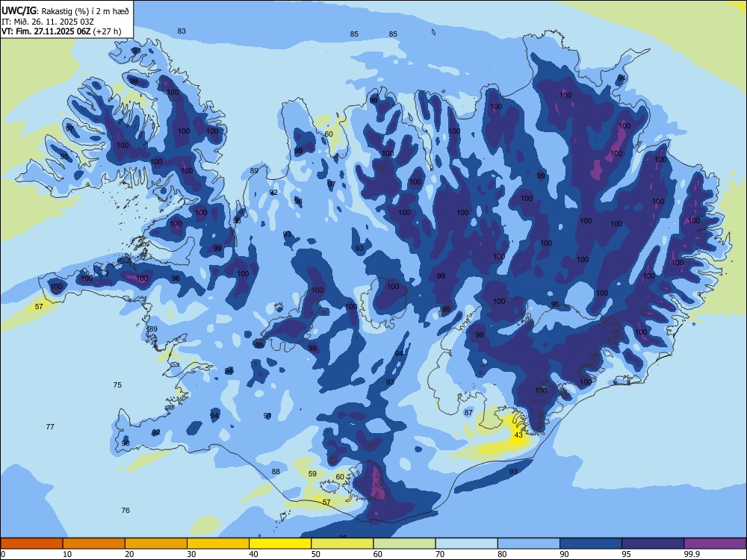Screen dimensions: 747x560
Task: Click the pale blue 70–80 legend swatch
Action: coord(466,544)
